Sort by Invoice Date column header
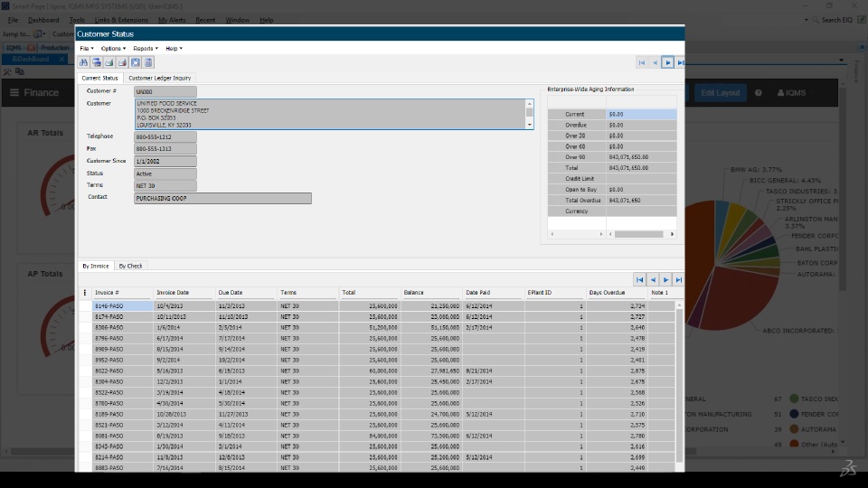This screenshot has height=488, width=868. (184, 293)
